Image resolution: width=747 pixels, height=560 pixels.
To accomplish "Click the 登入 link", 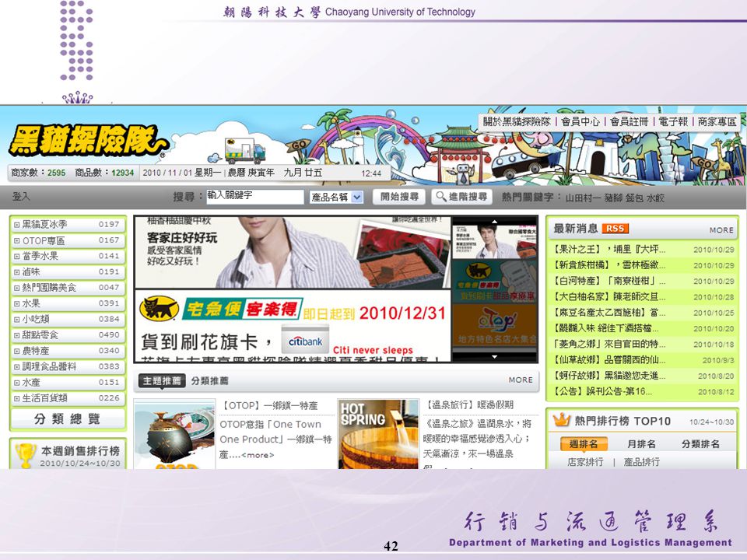I will click(x=21, y=196).
